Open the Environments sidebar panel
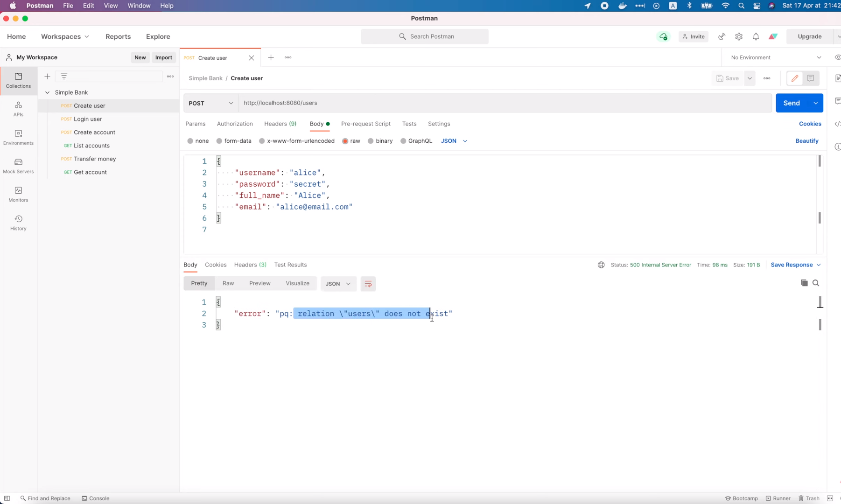The width and height of the screenshot is (841, 504). click(x=18, y=137)
